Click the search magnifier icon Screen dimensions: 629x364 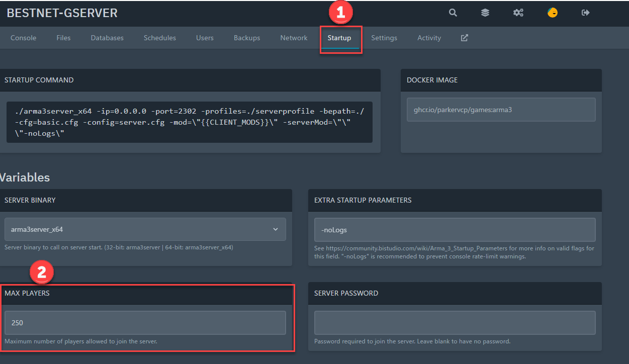pos(453,13)
